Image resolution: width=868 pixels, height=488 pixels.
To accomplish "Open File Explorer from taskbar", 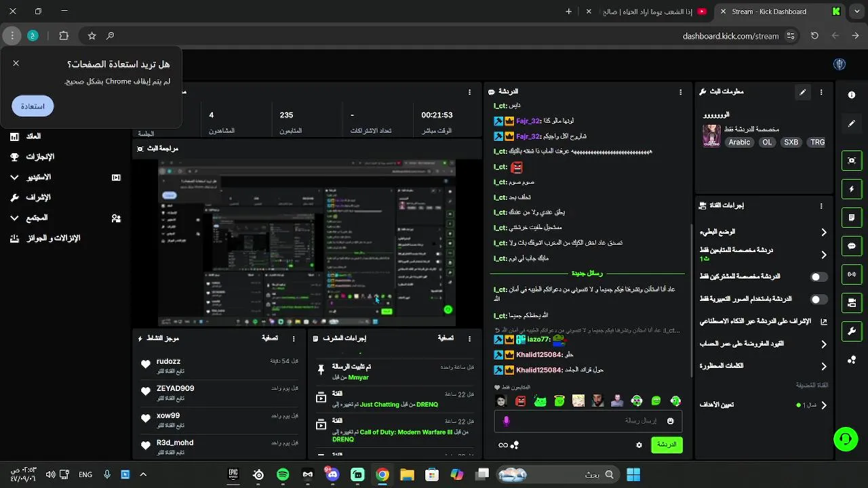I will click(407, 474).
